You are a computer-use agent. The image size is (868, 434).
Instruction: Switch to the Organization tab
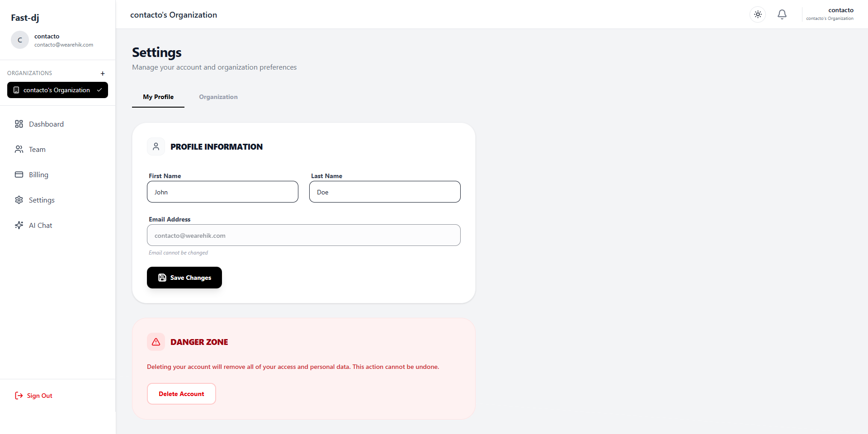(218, 97)
